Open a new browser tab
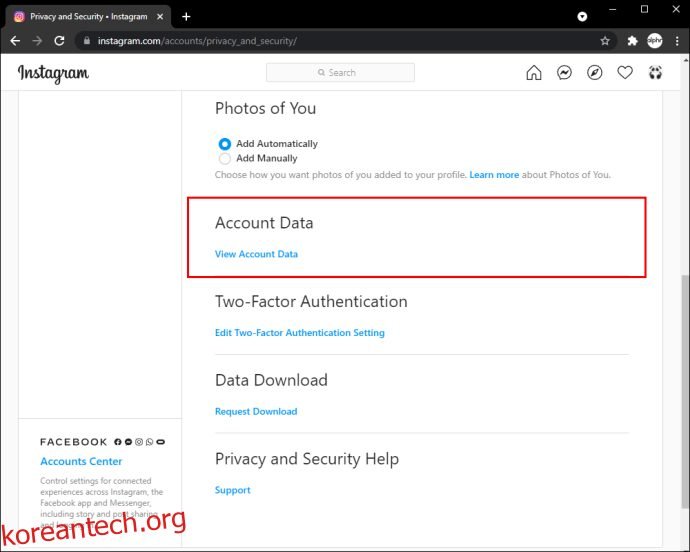690x552 pixels. click(186, 17)
